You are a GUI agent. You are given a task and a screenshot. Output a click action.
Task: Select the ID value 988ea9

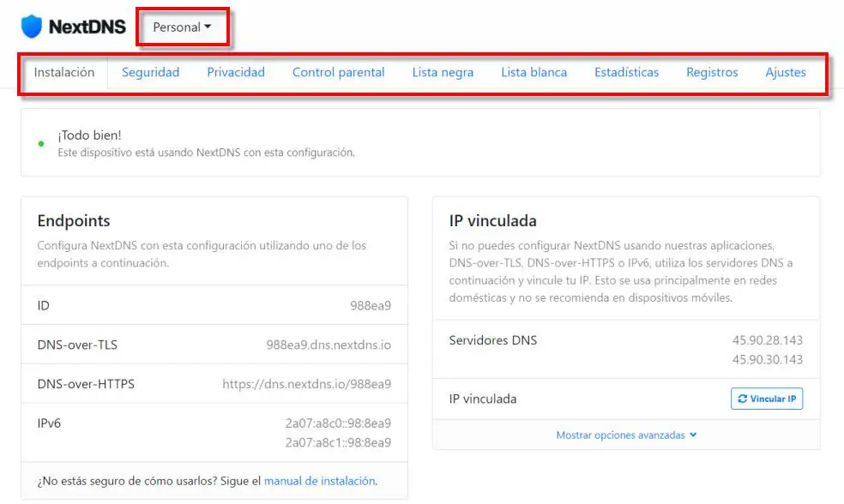(371, 305)
